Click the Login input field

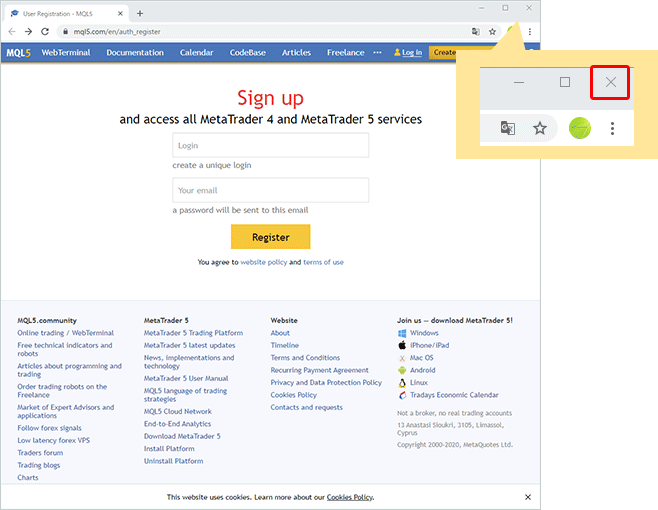(x=271, y=145)
